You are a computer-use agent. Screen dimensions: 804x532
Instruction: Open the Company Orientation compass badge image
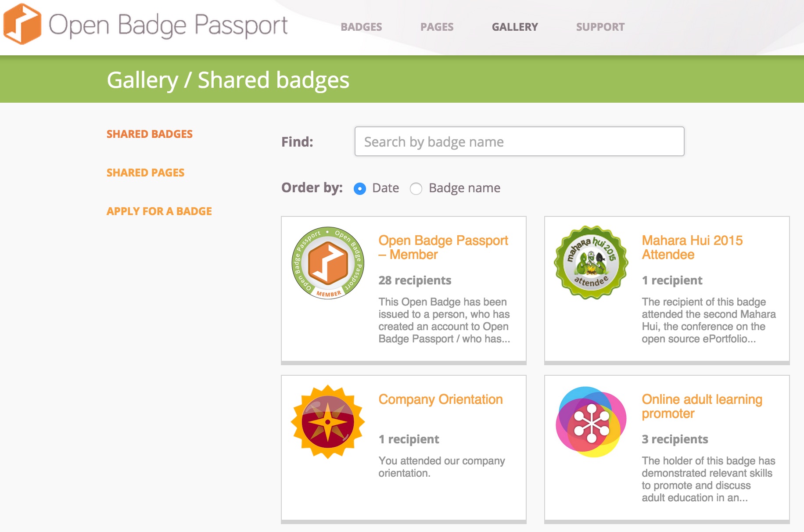[328, 422]
